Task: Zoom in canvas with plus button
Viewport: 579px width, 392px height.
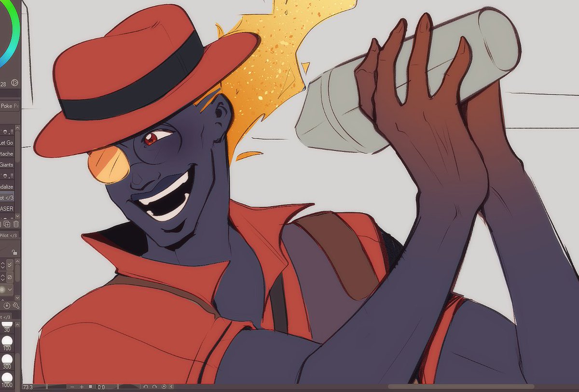Action: pos(82,387)
